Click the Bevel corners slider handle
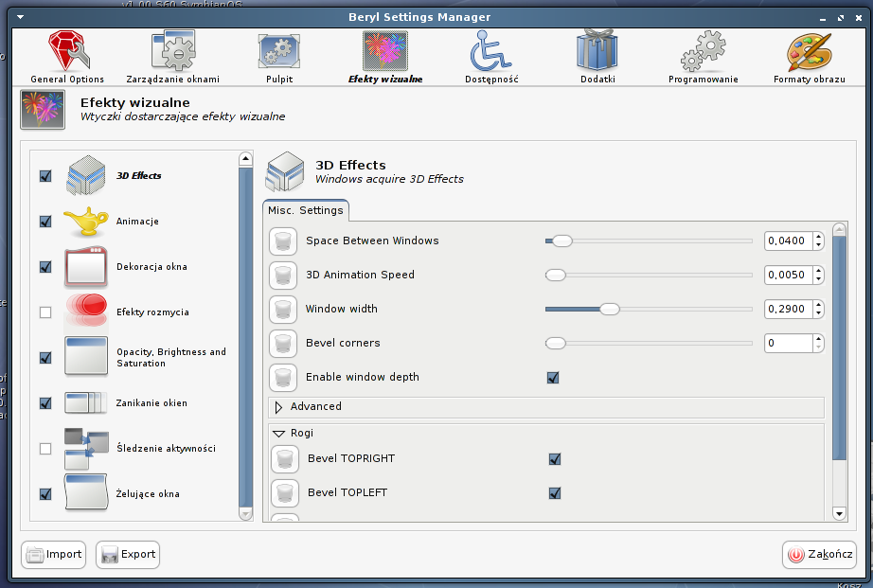The image size is (873, 588). (x=556, y=343)
